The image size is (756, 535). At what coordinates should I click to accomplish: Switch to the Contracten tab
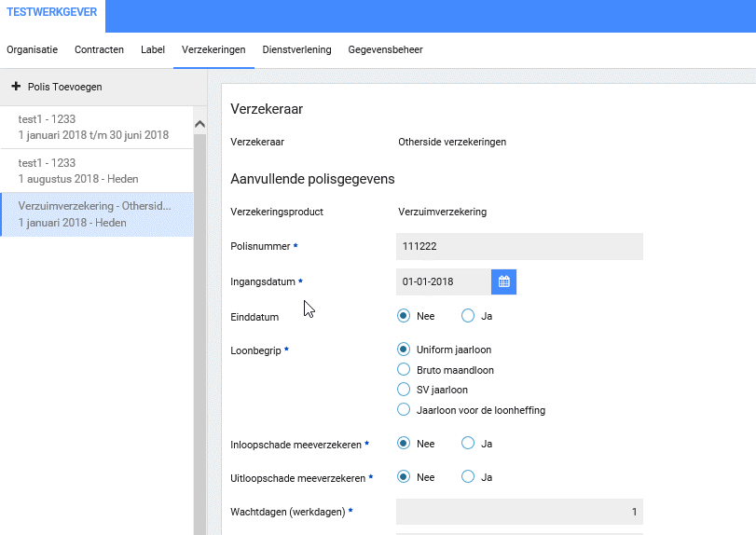99,49
